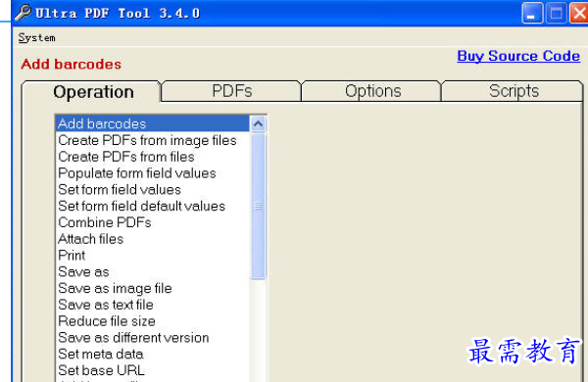Select Set base URL in the list
This screenshot has height=382, width=588.
(152, 371)
